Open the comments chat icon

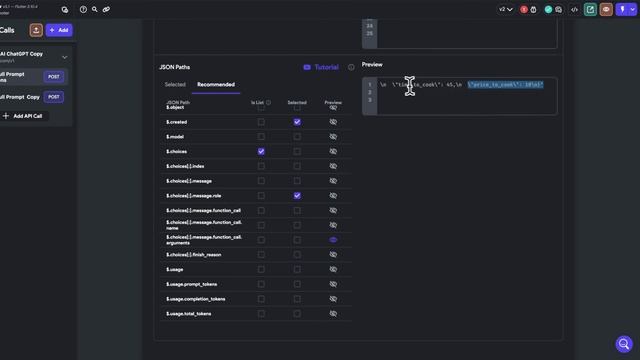[x=559, y=9]
